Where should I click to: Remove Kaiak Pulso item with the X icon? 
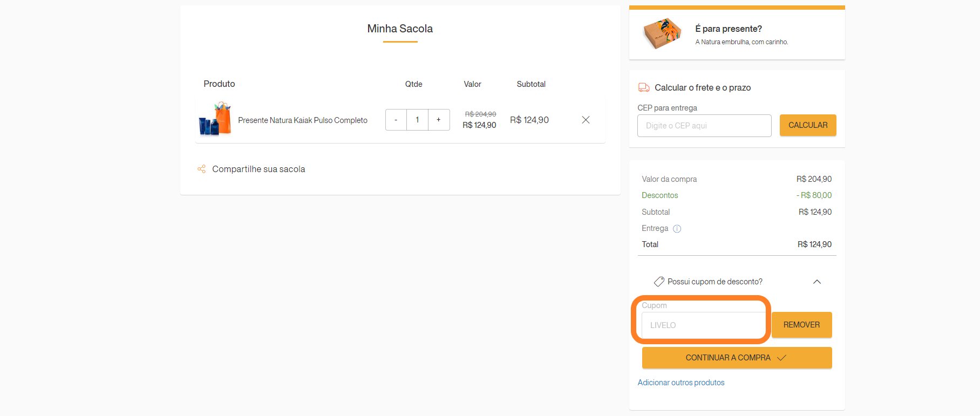tap(586, 120)
